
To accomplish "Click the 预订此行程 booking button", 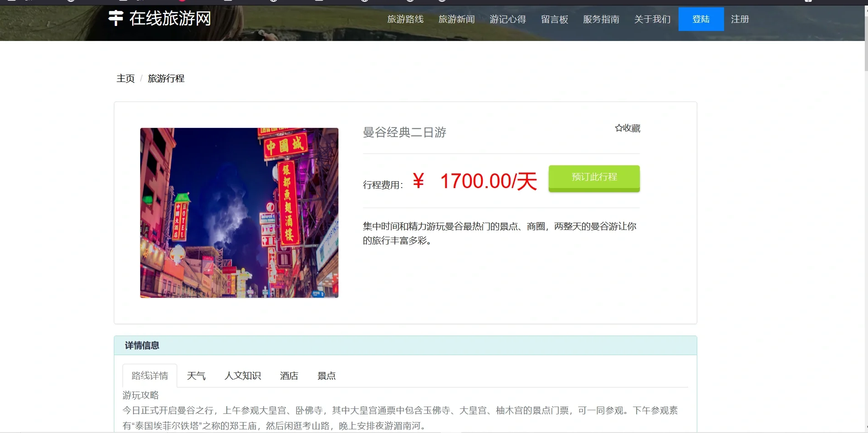I will pos(594,178).
